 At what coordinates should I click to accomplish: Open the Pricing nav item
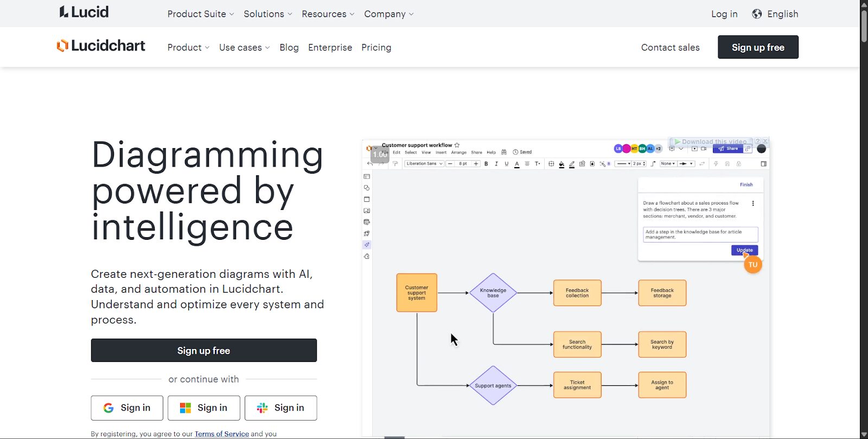(376, 48)
